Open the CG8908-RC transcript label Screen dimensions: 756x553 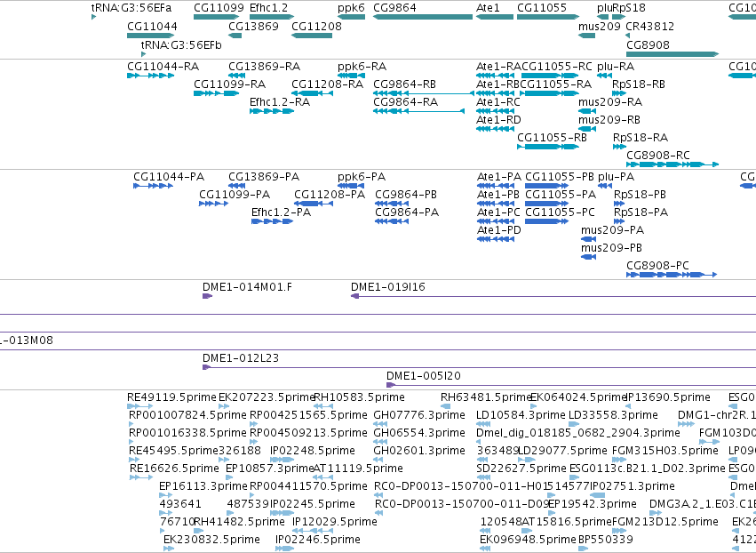(x=657, y=156)
